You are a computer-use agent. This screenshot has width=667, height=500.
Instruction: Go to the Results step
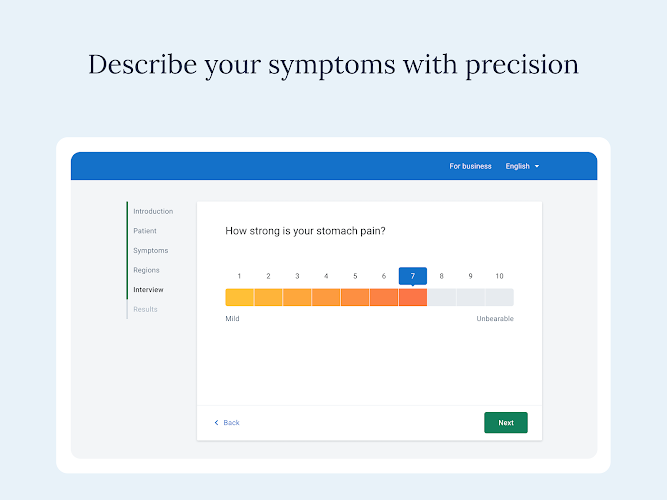(x=145, y=309)
